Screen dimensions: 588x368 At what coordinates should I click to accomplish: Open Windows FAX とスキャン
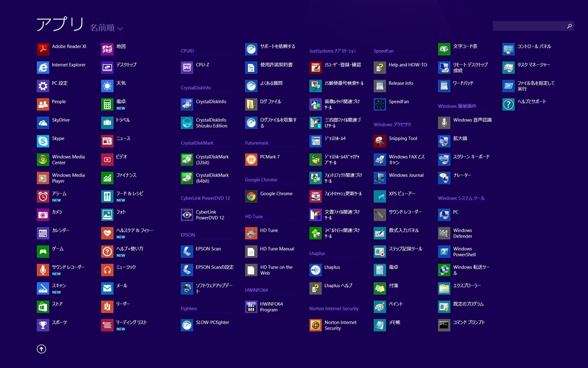point(400,160)
